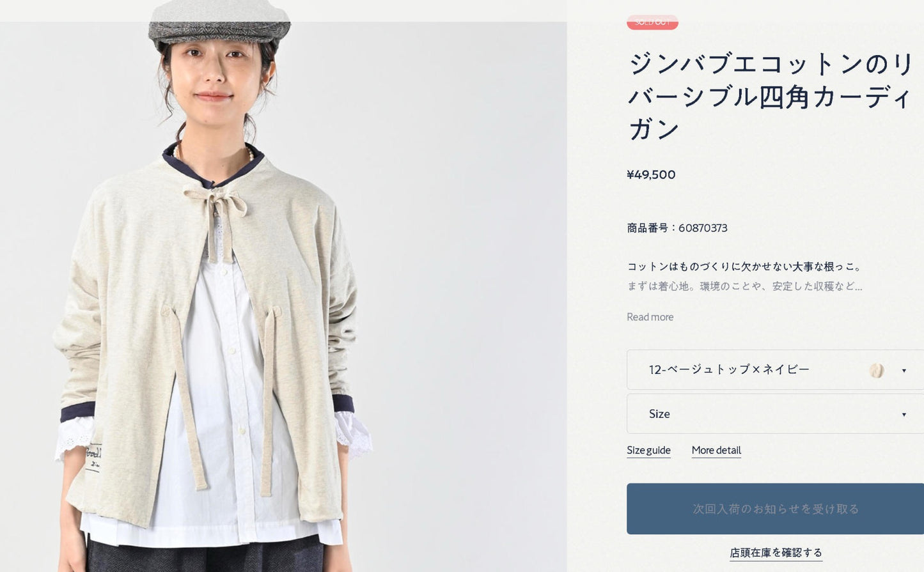
Task: Open the Size dropdown
Action: (x=775, y=414)
